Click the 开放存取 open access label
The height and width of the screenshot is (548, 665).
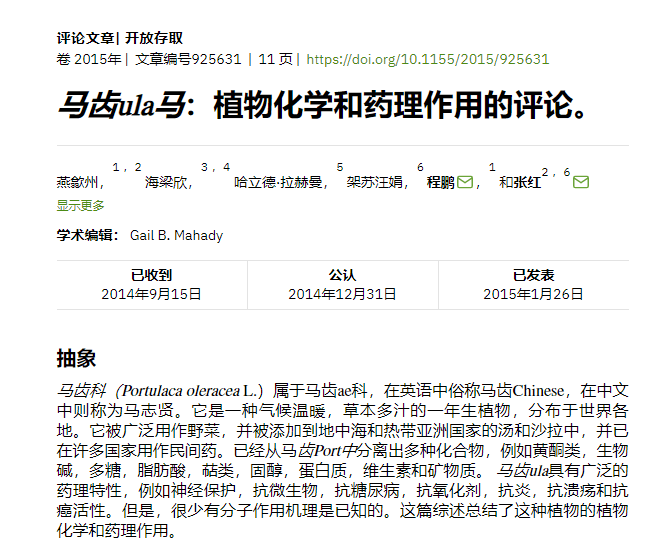pyautogui.click(x=154, y=39)
